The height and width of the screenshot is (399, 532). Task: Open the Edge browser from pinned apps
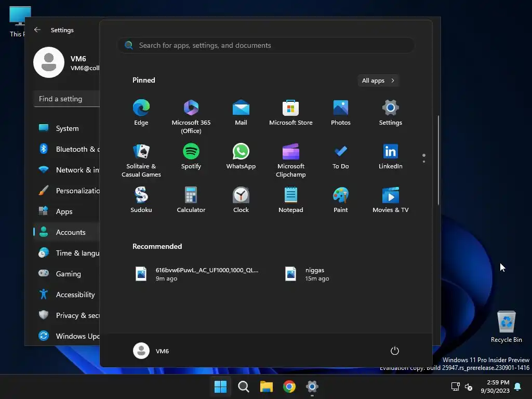coord(141,113)
